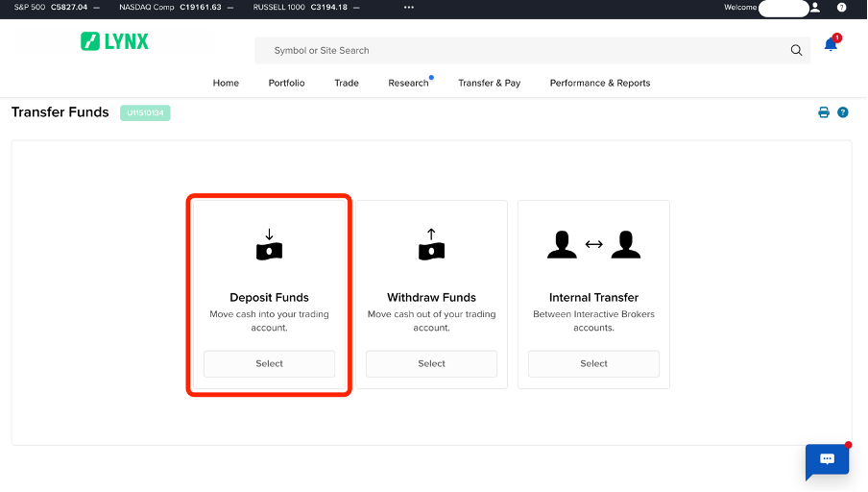Click 'Move cash out of your trading account' text

431,321
